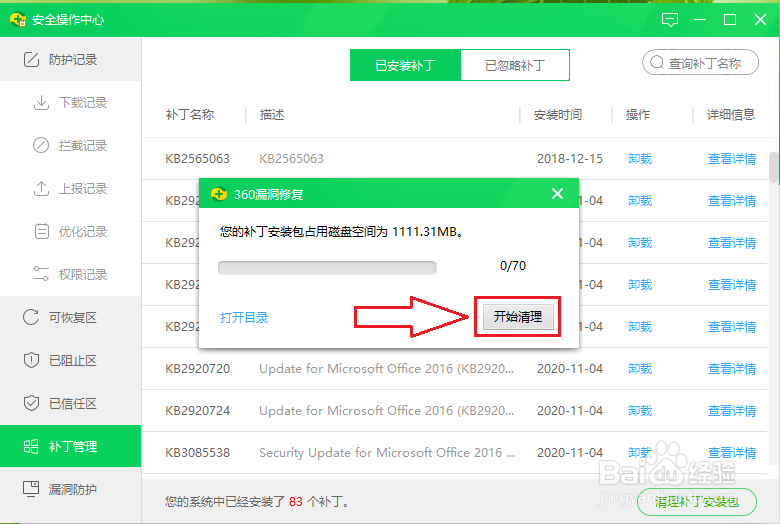Switch to 已安装补丁 tab
The image size is (780, 524).
point(405,65)
